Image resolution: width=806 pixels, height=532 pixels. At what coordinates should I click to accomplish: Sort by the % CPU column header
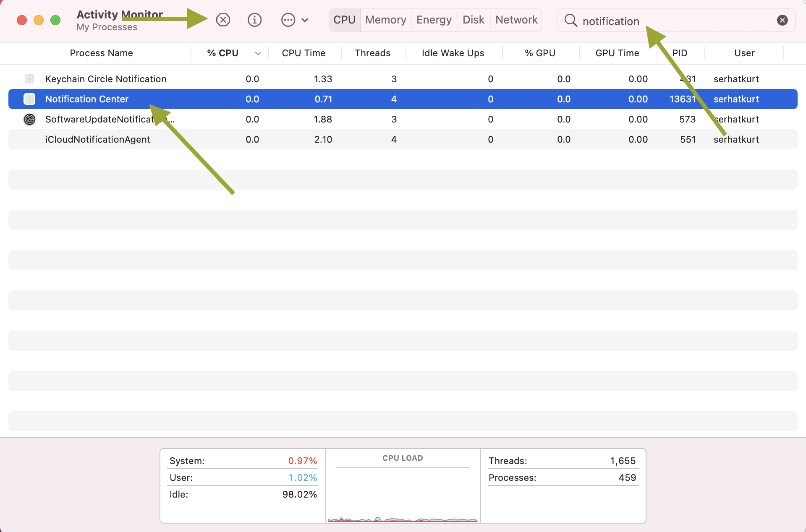point(222,53)
